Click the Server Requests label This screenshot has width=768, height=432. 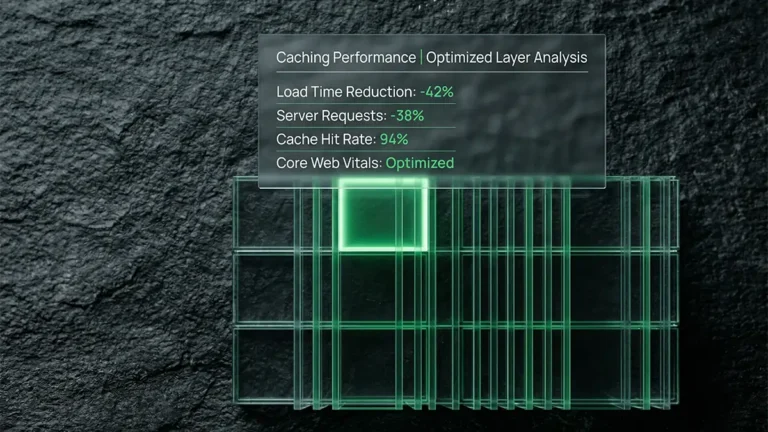pos(330,115)
